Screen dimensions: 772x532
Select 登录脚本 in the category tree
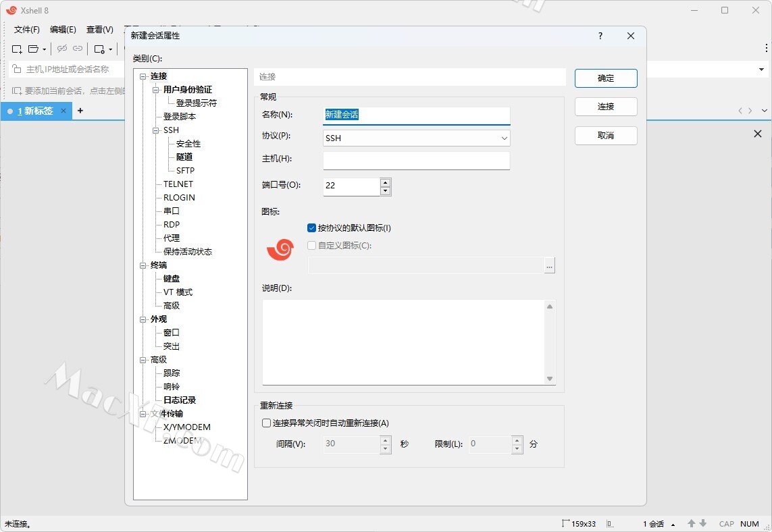pyautogui.click(x=180, y=117)
